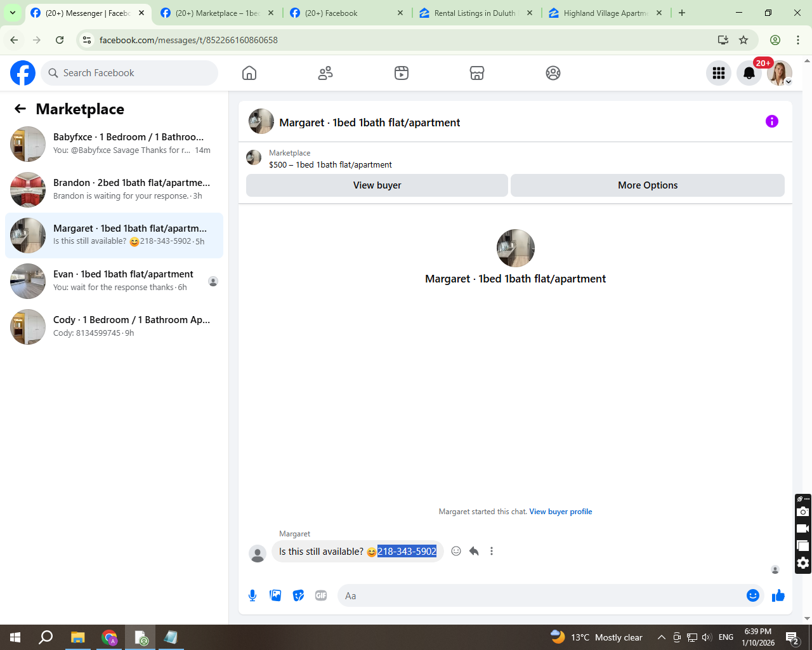View site information icon in address bar
The height and width of the screenshot is (650, 812).
(88, 40)
